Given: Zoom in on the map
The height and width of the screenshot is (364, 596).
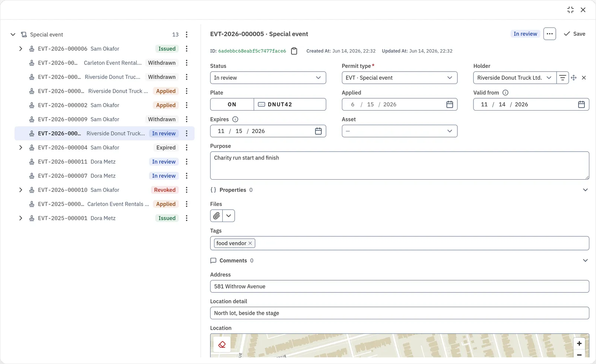Looking at the screenshot, I should (x=579, y=344).
